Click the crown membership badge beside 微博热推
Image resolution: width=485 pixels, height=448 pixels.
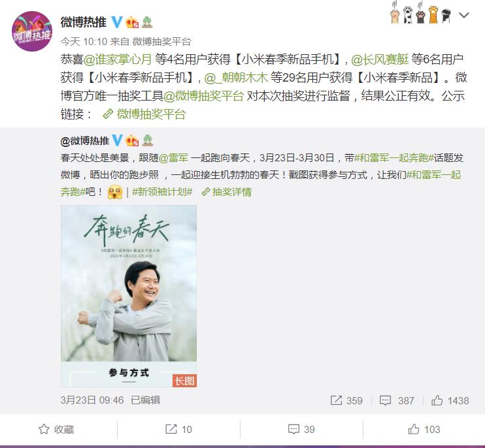[x=132, y=22]
